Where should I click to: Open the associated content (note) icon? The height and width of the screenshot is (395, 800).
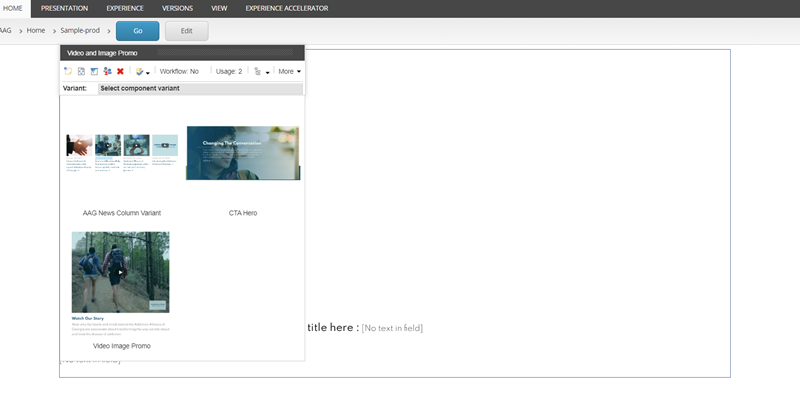coord(68,71)
